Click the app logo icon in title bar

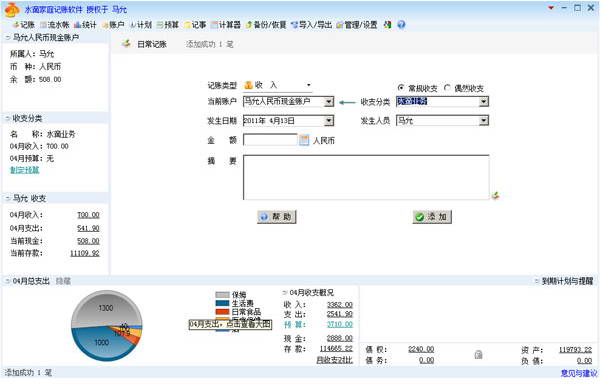click(x=11, y=10)
